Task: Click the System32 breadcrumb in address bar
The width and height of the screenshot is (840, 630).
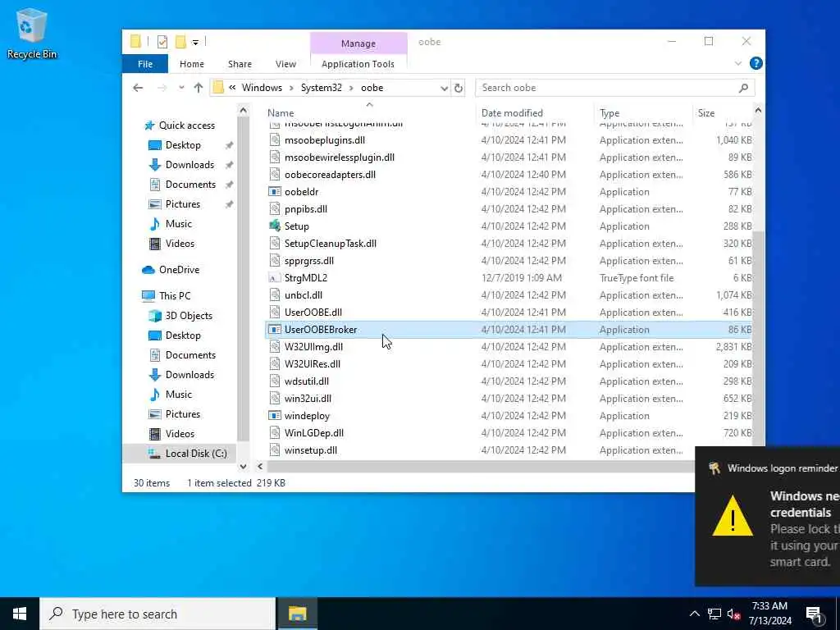Action: tap(321, 88)
